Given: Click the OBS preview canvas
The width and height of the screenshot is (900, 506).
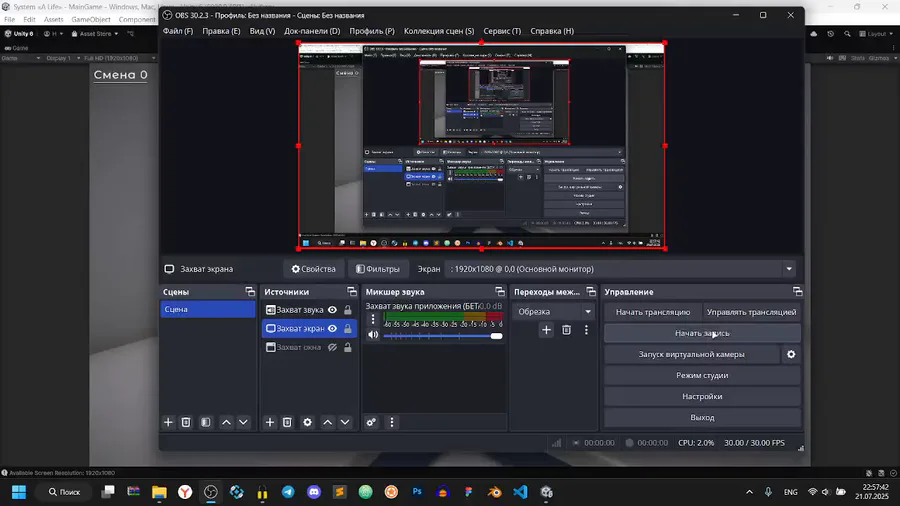Looking at the screenshot, I should pyautogui.click(x=482, y=146).
